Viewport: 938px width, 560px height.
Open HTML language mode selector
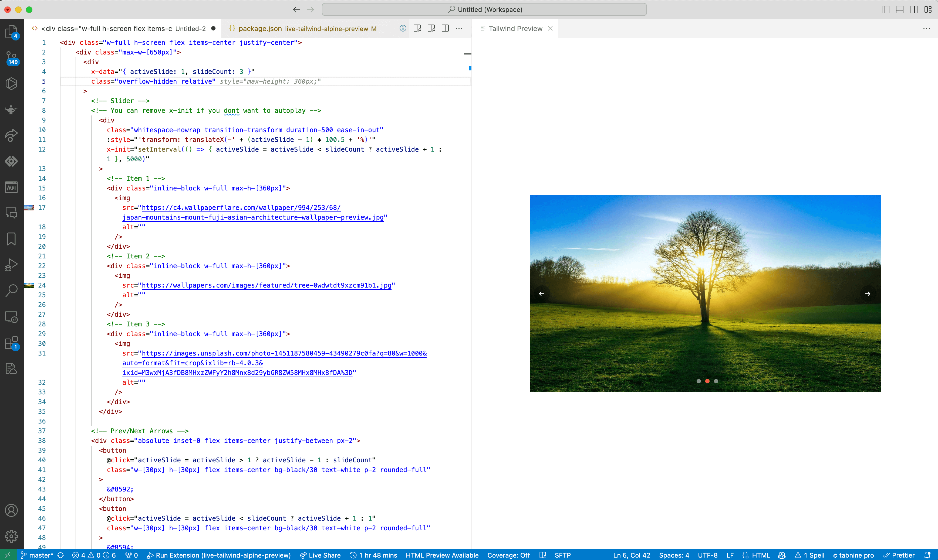(761, 555)
